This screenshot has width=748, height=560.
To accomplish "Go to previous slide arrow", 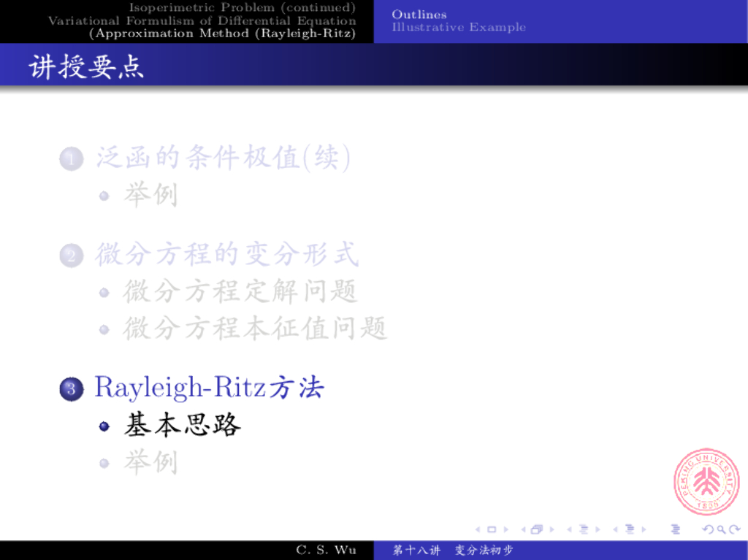I will [x=478, y=529].
